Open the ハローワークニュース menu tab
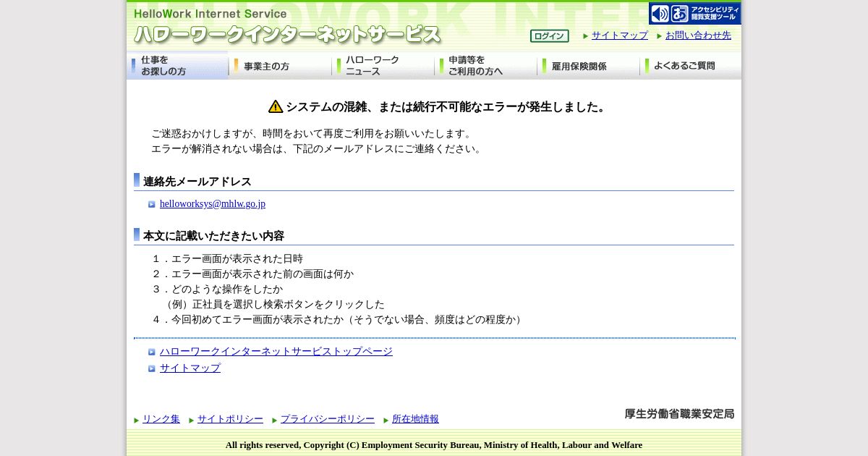Viewport: 868px width, 456px height. tap(383, 66)
